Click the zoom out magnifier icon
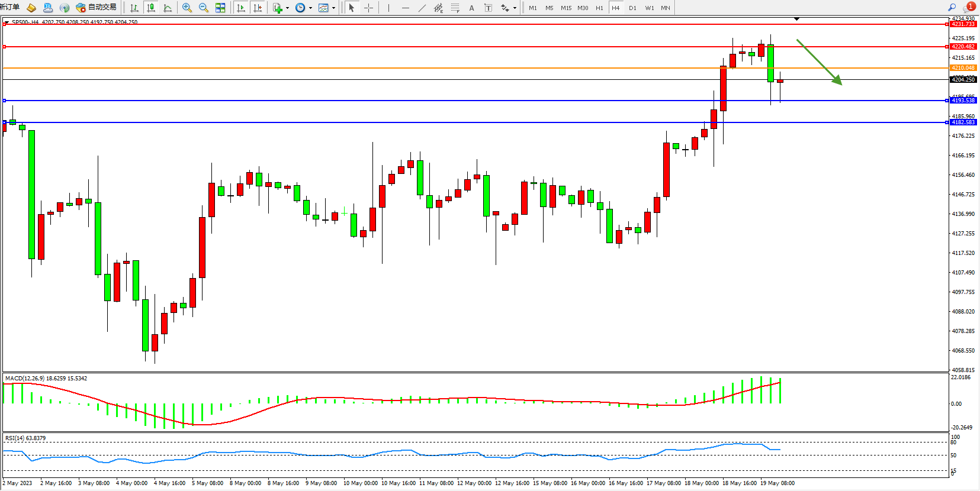980x491 pixels. [204, 8]
